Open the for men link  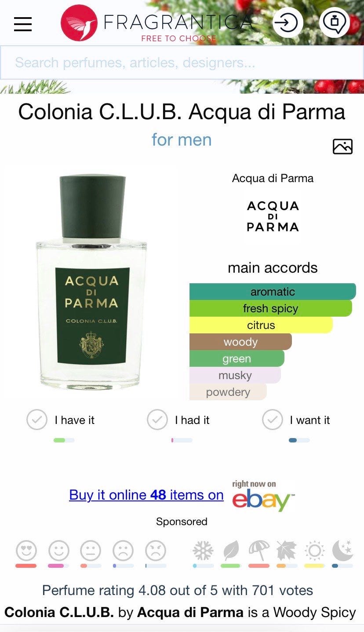(x=182, y=140)
